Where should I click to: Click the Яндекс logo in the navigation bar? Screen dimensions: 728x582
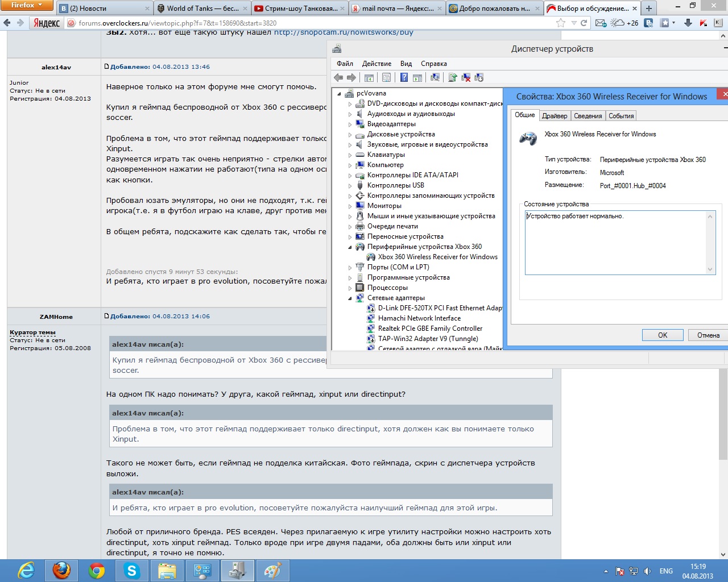click(x=47, y=23)
